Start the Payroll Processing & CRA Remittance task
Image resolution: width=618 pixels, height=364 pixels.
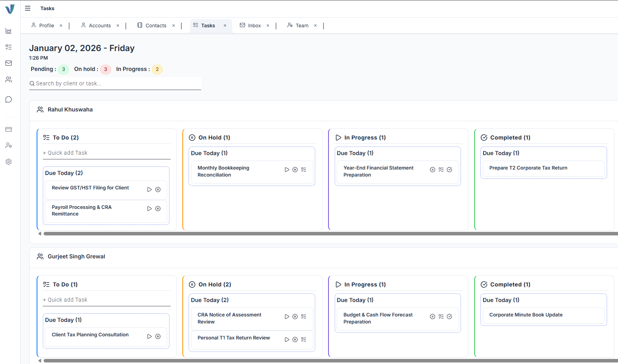click(149, 209)
